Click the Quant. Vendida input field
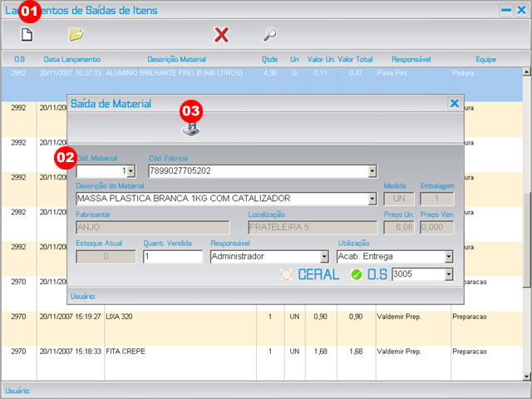532x399 pixels. pyautogui.click(x=173, y=257)
